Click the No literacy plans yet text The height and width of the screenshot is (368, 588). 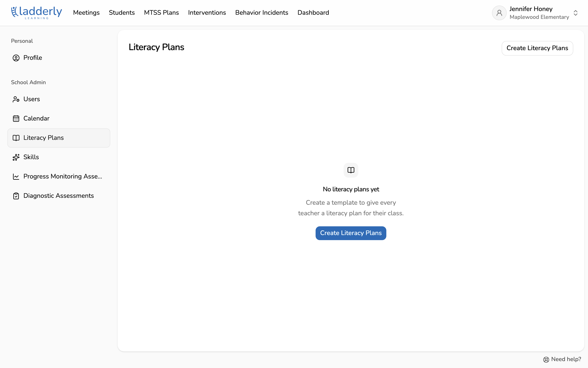[x=351, y=189]
